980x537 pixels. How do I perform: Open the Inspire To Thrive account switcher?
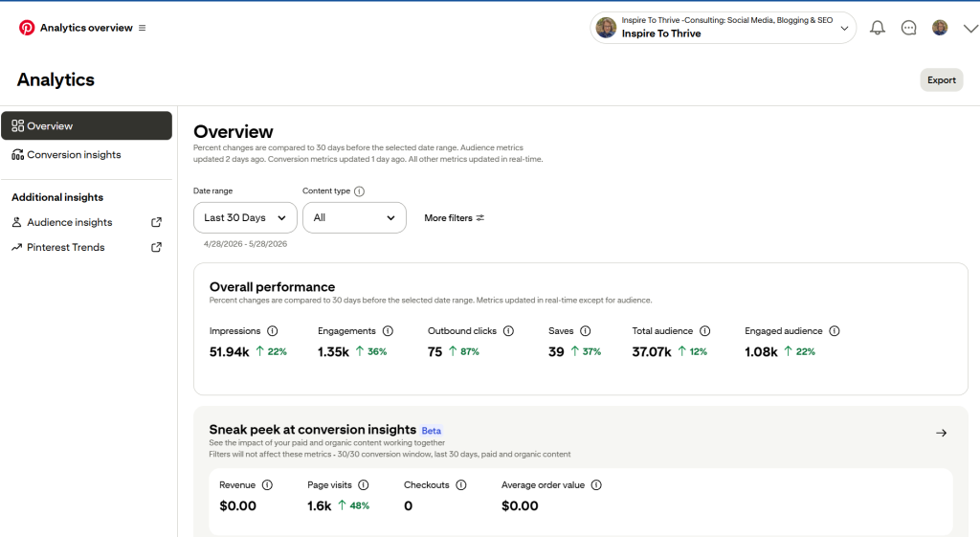point(724,28)
